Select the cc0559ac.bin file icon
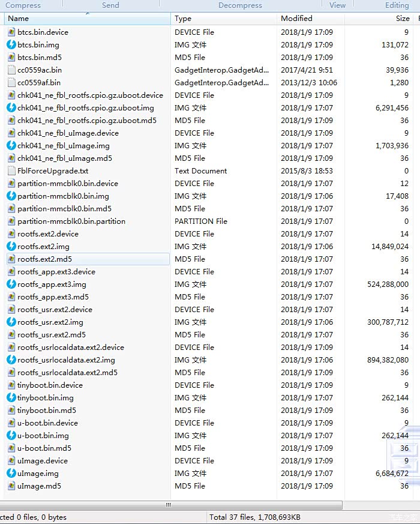 coord(11,70)
